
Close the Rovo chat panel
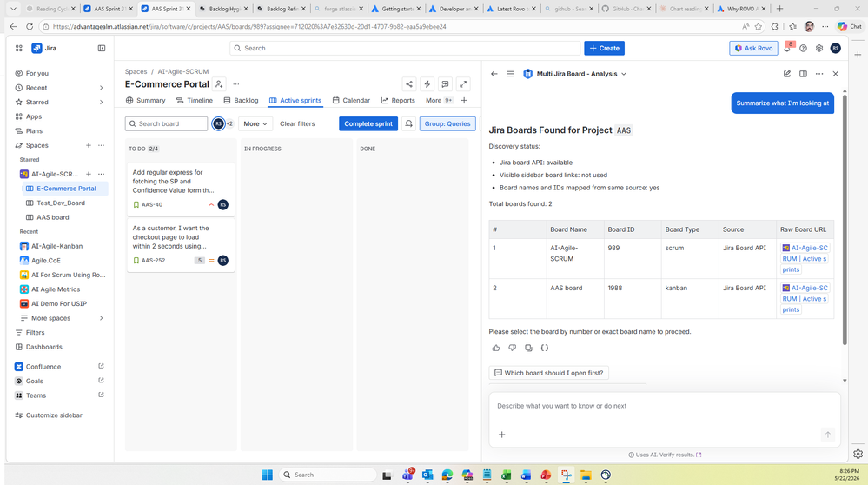[x=835, y=74]
